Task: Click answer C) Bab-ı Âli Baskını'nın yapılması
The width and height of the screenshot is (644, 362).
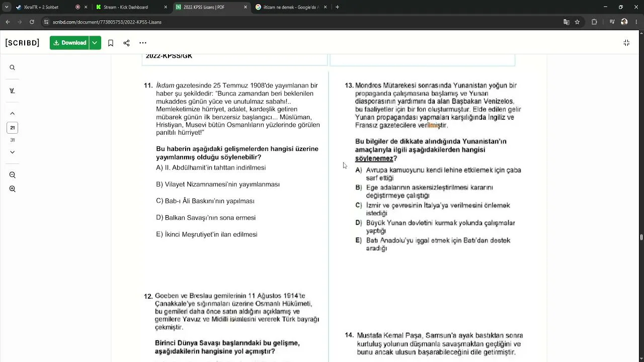Action: click(x=205, y=201)
